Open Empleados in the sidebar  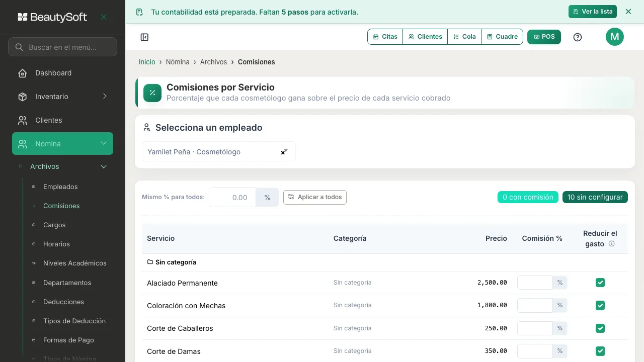point(60,187)
